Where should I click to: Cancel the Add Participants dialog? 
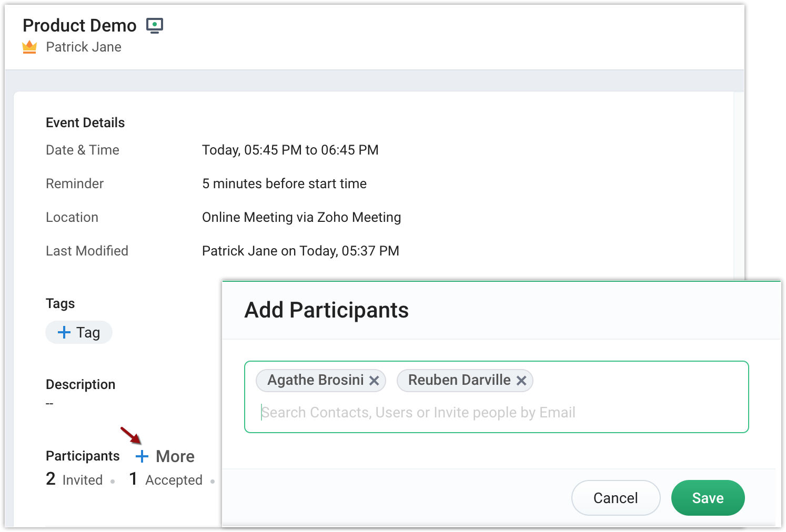click(616, 498)
